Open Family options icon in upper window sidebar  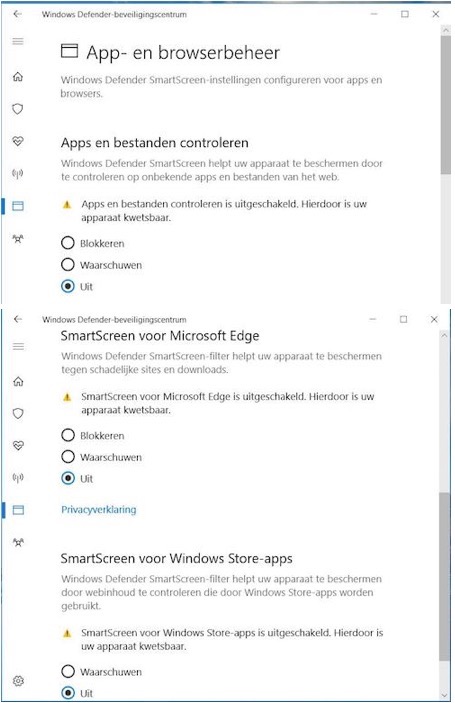tap(18, 239)
